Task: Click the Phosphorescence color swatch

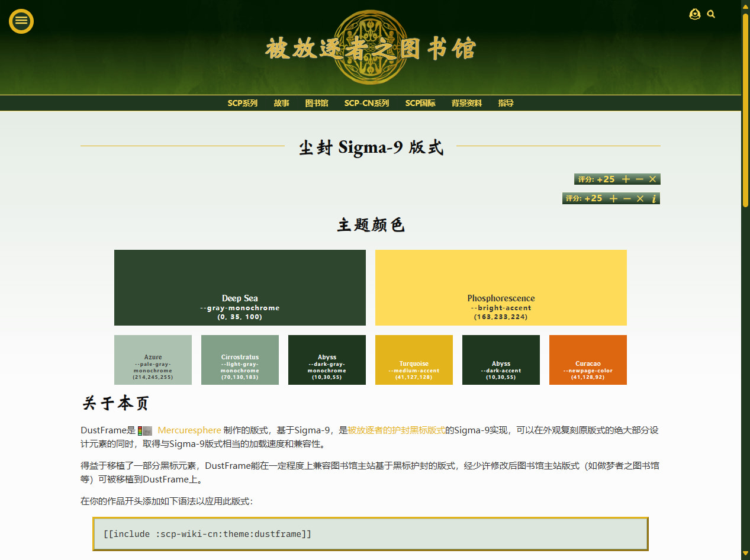Action: 501,288
